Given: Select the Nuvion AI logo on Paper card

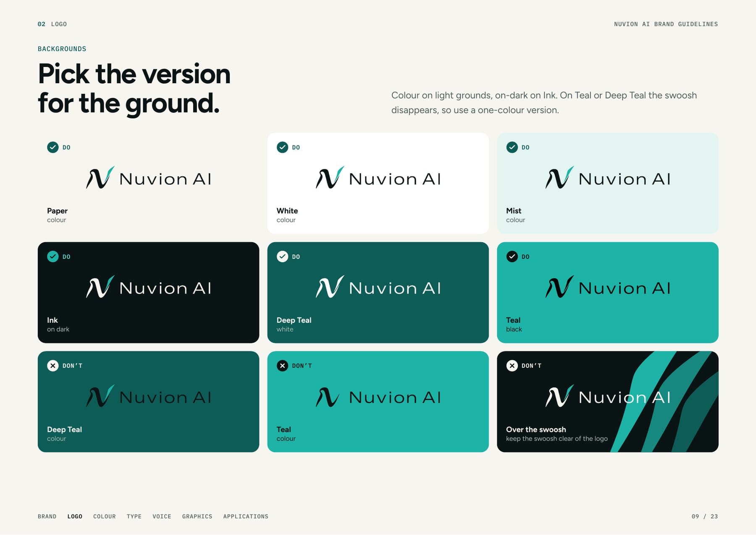Looking at the screenshot, I should tap(149, 178).
